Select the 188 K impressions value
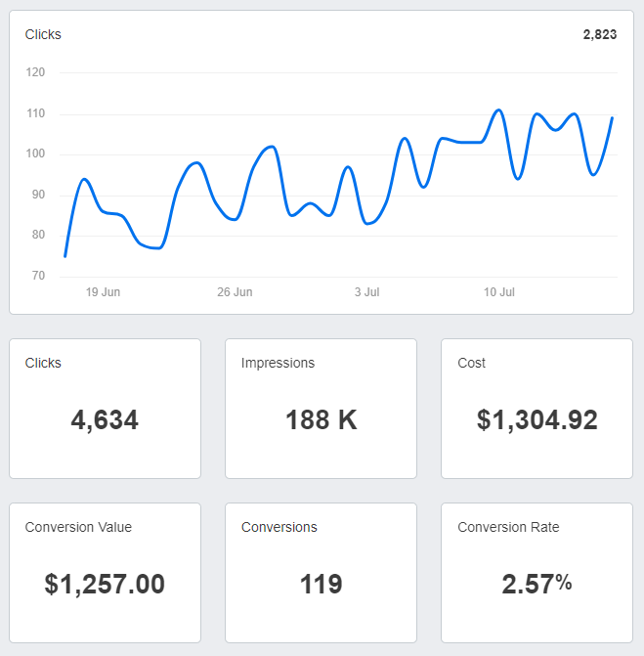Viewport: 644px width, 656px height. (x=321, y=420)
